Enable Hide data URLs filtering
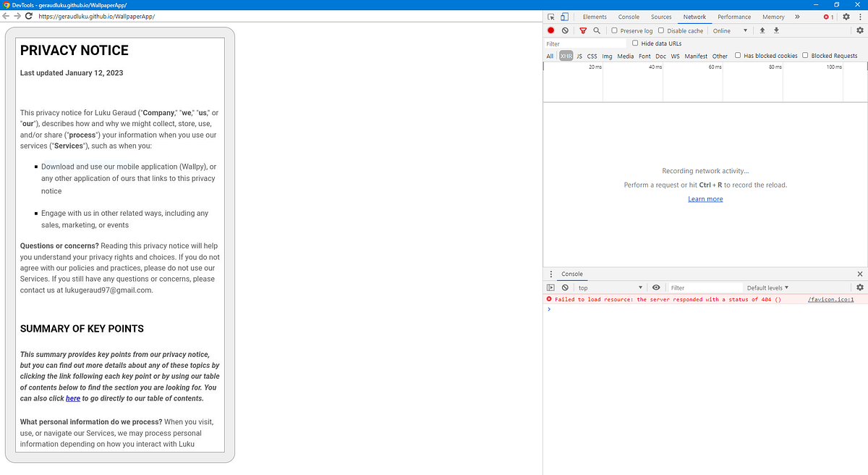This screenshot has width=868, height=475. coord(634,43)
